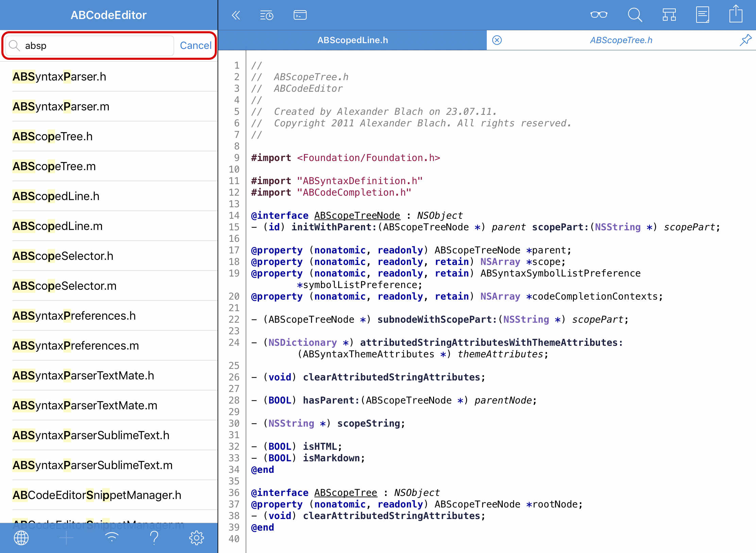Open ABSyntaxParserTextMate.h from results
Screen dimensions: 756x553
click(109, 375)
